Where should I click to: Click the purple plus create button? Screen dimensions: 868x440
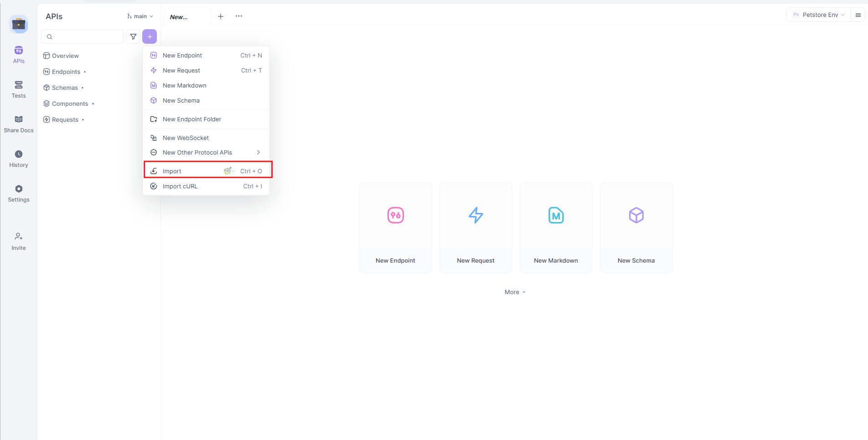(x=150, y=36)
